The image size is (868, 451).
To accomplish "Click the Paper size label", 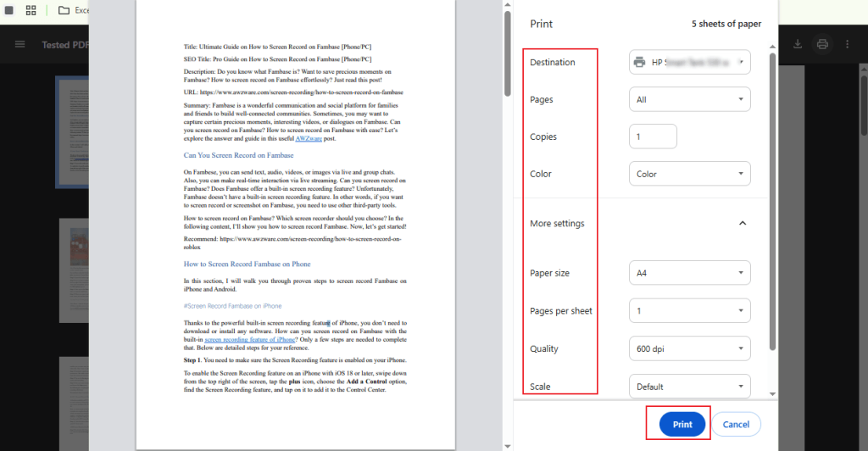I will 549,273.
